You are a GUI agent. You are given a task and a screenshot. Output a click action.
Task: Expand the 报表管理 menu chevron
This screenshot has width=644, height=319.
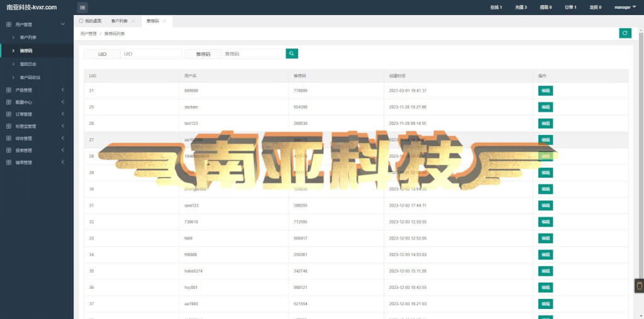[63, 149]
